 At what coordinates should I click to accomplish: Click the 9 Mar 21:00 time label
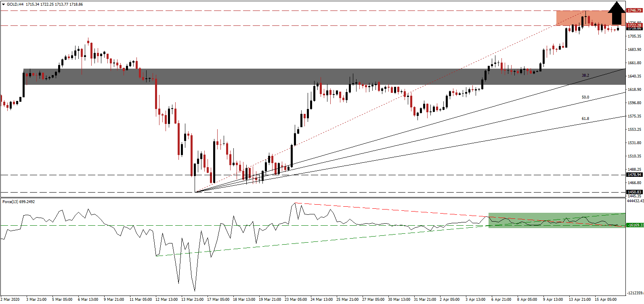[x=114, y=300]
